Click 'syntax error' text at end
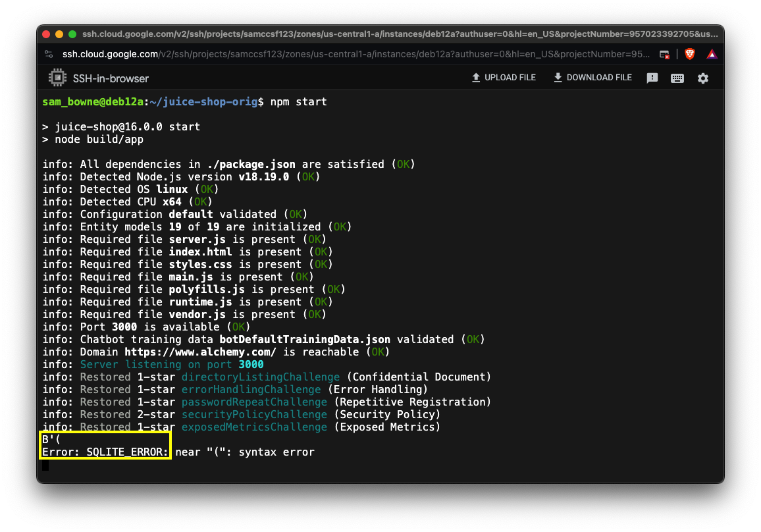Screen dimensions: 761x532 tap(276, 452)
